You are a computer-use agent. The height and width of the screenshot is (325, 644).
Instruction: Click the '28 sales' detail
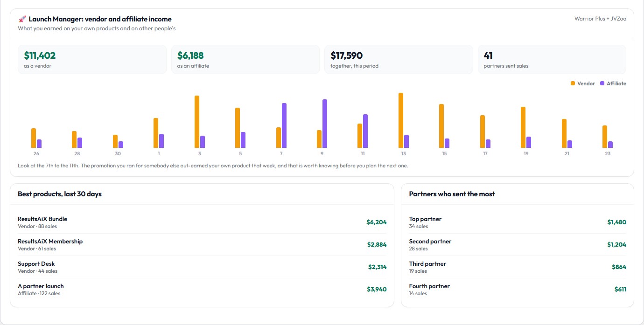click(419, 249)
